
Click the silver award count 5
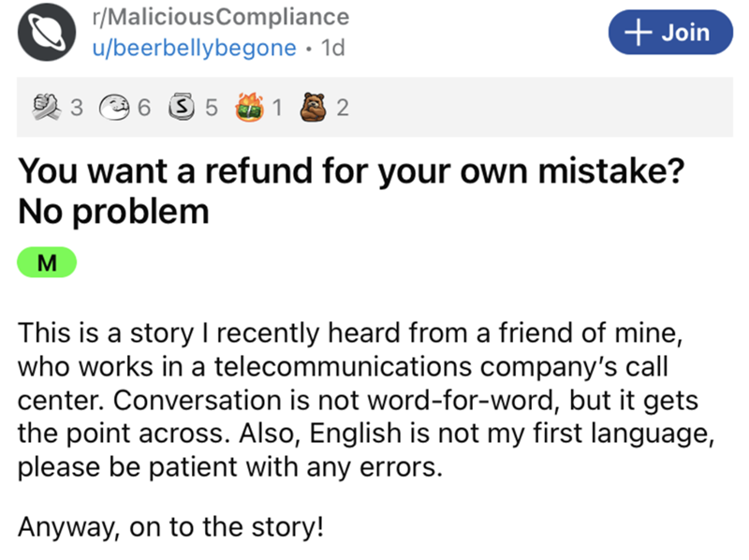tap(212, 110)
